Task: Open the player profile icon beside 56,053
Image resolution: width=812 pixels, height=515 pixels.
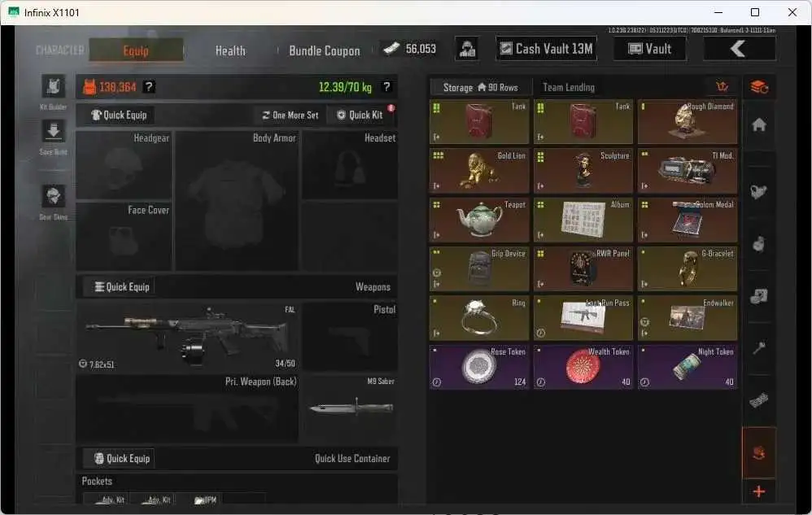Action: (467, 49)
